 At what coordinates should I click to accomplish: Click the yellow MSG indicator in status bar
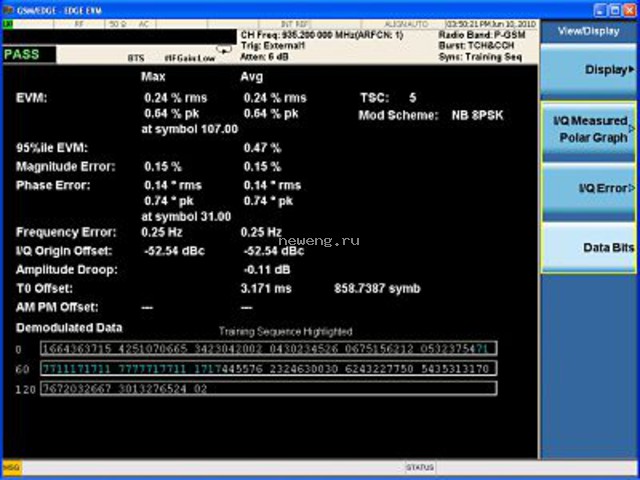(x=12, y=468)
